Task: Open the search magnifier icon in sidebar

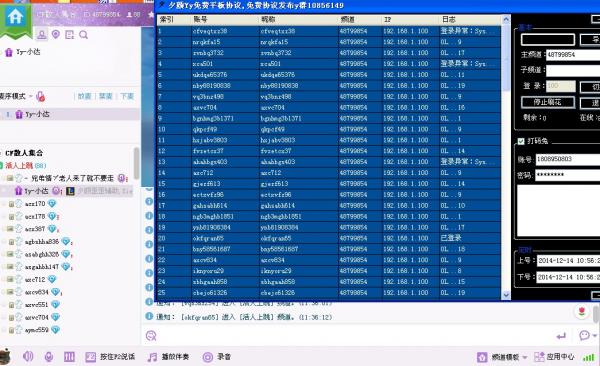Action: (x=83, y=35)
